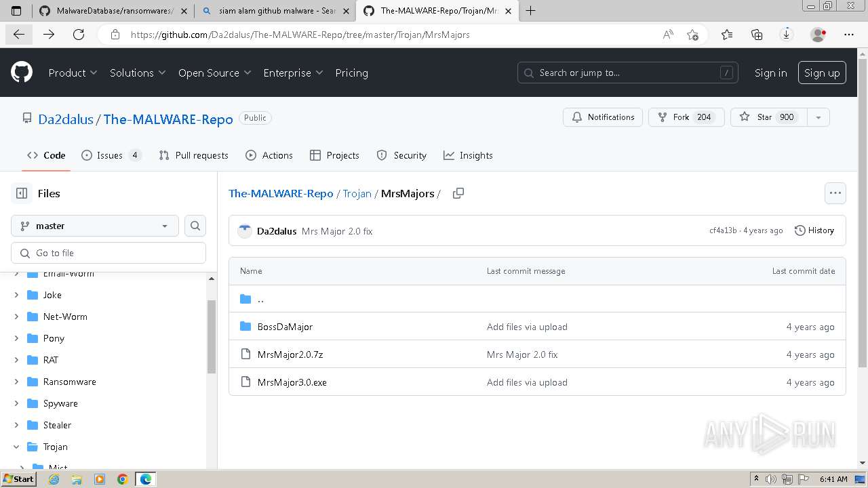
Task: Switch to the Security tab
Action: pos(401,155)
